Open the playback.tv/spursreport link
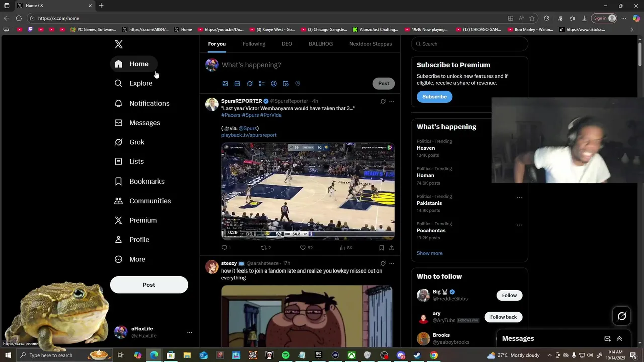 249,135
